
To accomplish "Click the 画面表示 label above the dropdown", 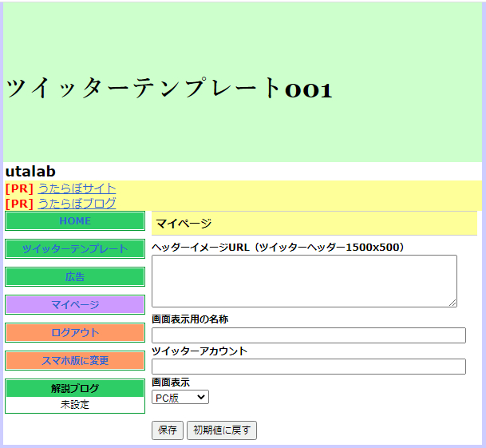I will point(171,383).
